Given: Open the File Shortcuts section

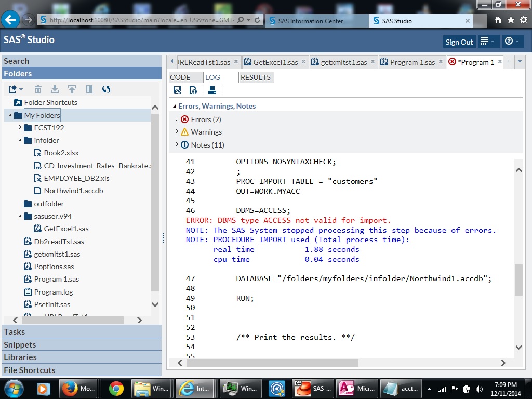Looking at the screenshot, I should 82,370.
